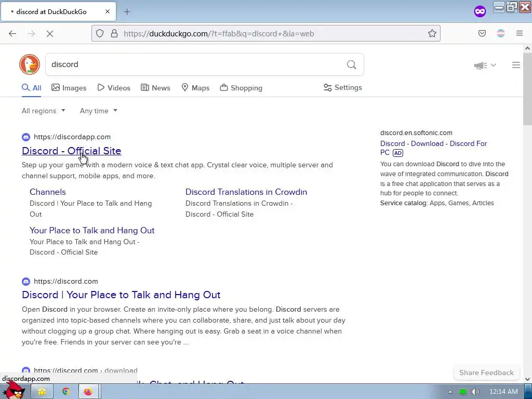Switch to the News tab
532x399 pixels.
click(x=155, y=88)
